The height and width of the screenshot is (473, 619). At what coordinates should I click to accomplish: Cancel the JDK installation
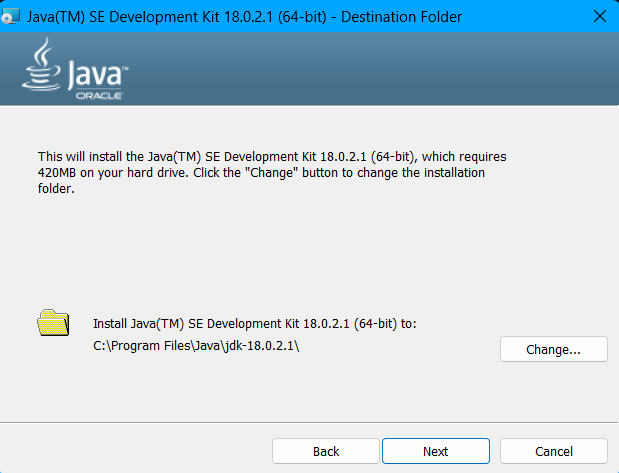coord(553,451)
